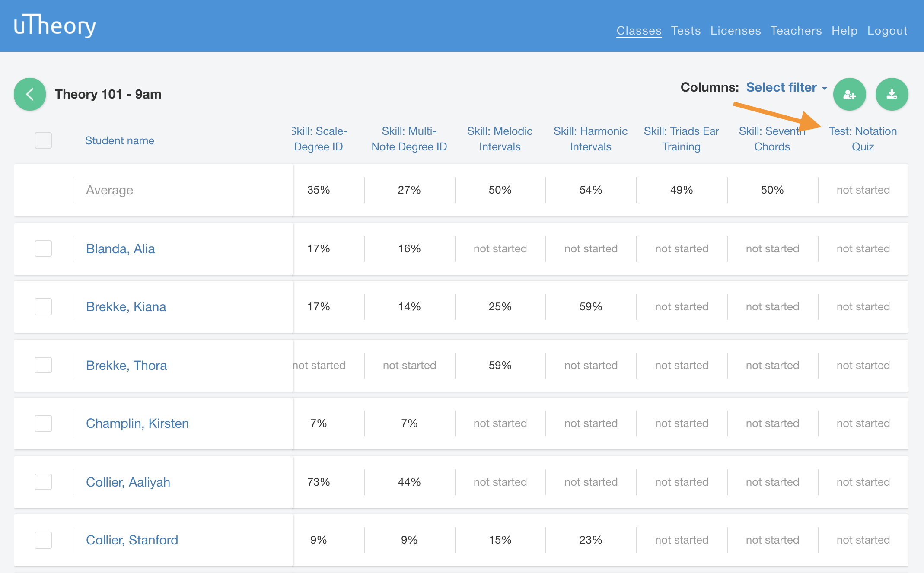The height and width of the screenshot is (573, 924).
Task: Click the Skill: Seventh Chords column header
Action: 772,139
